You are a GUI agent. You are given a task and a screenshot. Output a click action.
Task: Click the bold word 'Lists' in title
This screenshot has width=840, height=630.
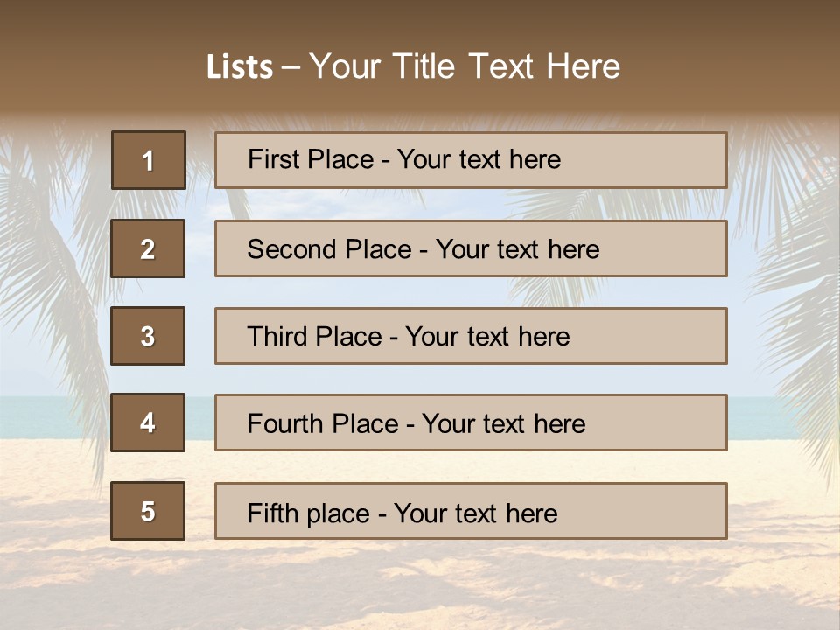click(239, 67)
